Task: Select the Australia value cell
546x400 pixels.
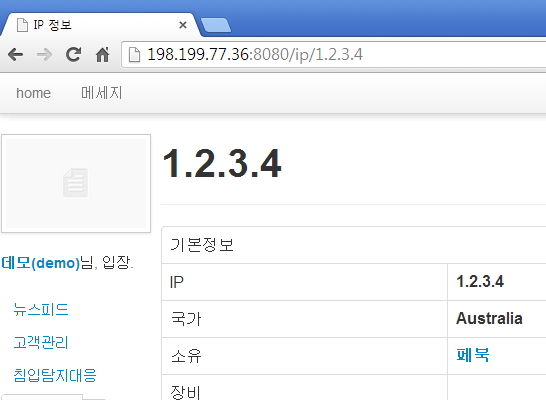Action: click(497, 319)
